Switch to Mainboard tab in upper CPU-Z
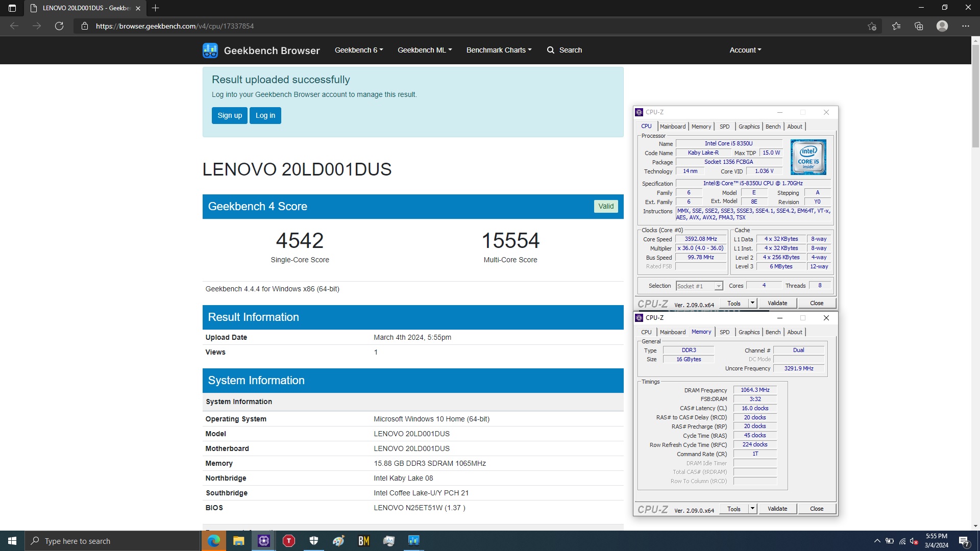The width and height of the screenshot is (980, 551). tap(673, 127)
